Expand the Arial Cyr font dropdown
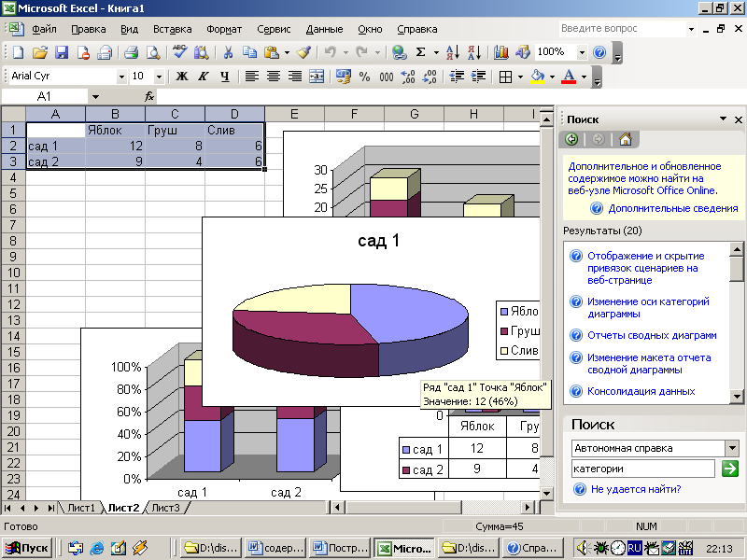747x560 pixels. 121,77
